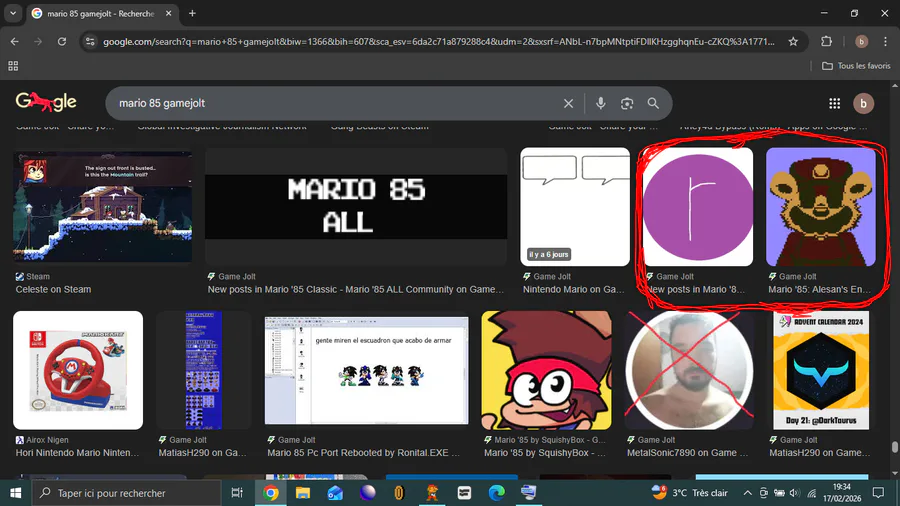Open Mario 85 Pc Port Rebooted link

[363, 453]
